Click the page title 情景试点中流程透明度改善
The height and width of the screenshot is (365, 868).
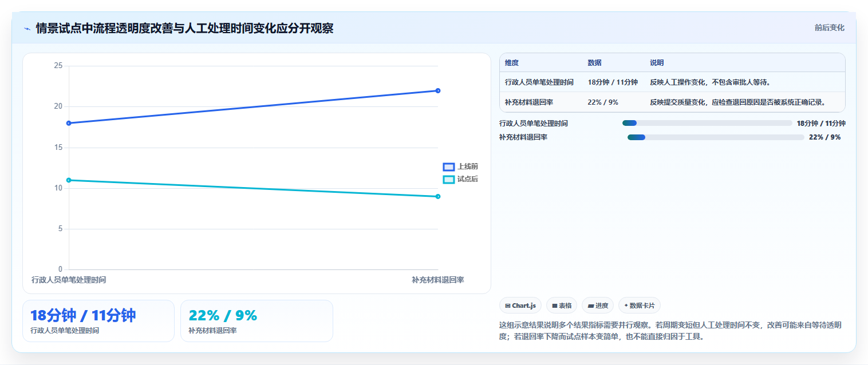click(184, 28)
